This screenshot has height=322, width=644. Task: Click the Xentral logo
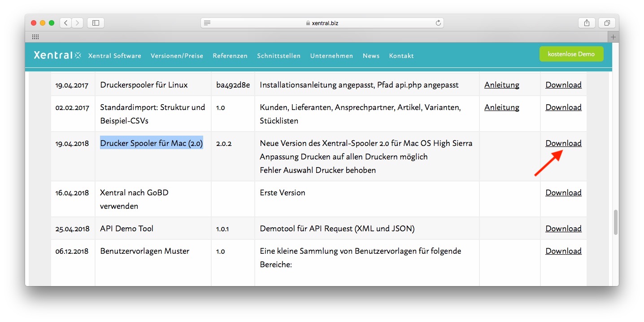[x=57, y=55]
